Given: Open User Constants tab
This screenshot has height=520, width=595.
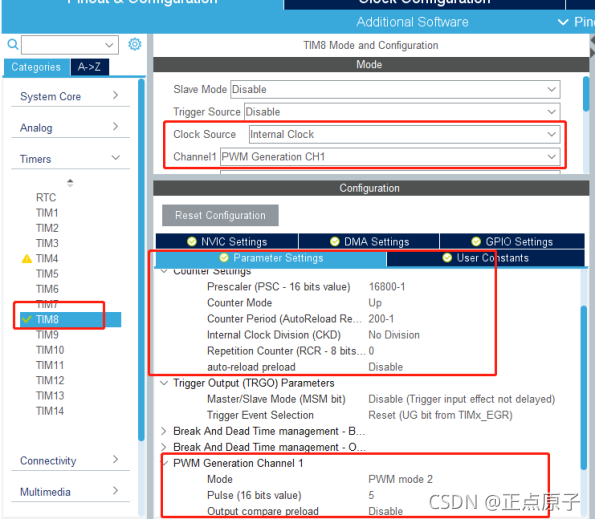Looking at the screenshot, I should [x=485, y=258].
